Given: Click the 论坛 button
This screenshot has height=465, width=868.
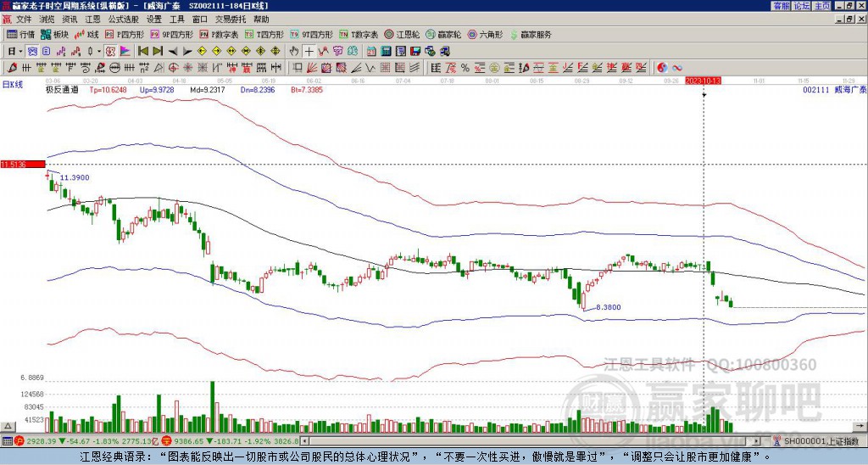Looking at the screenshot, I should [x=802, y=6].
